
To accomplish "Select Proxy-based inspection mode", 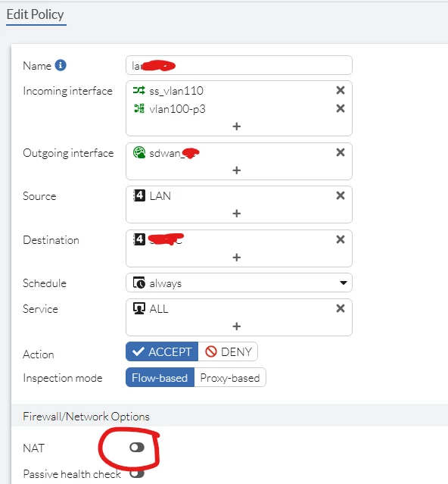I will click(x=230, y=377).
